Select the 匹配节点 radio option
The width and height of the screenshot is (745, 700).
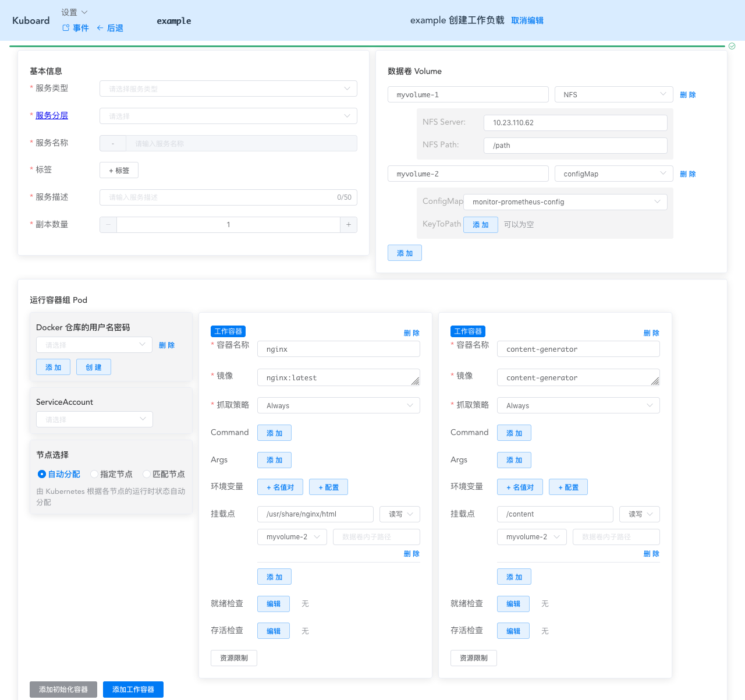(146, 474)
